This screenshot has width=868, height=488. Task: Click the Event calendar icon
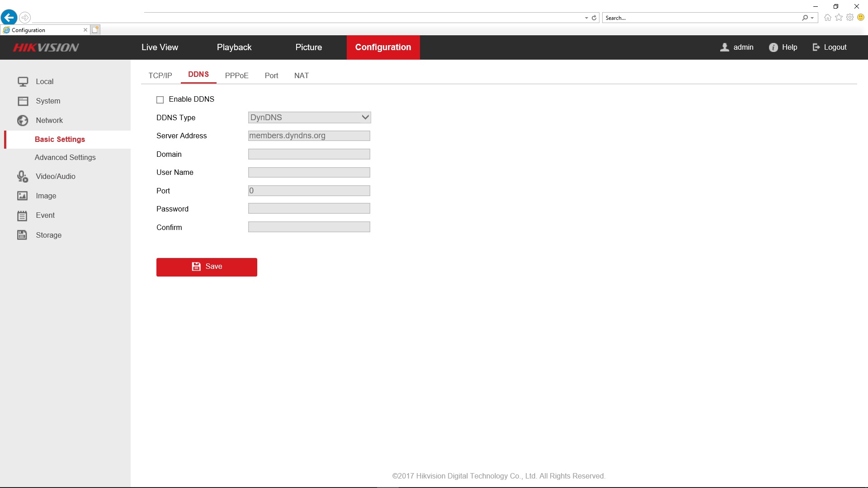23,216
